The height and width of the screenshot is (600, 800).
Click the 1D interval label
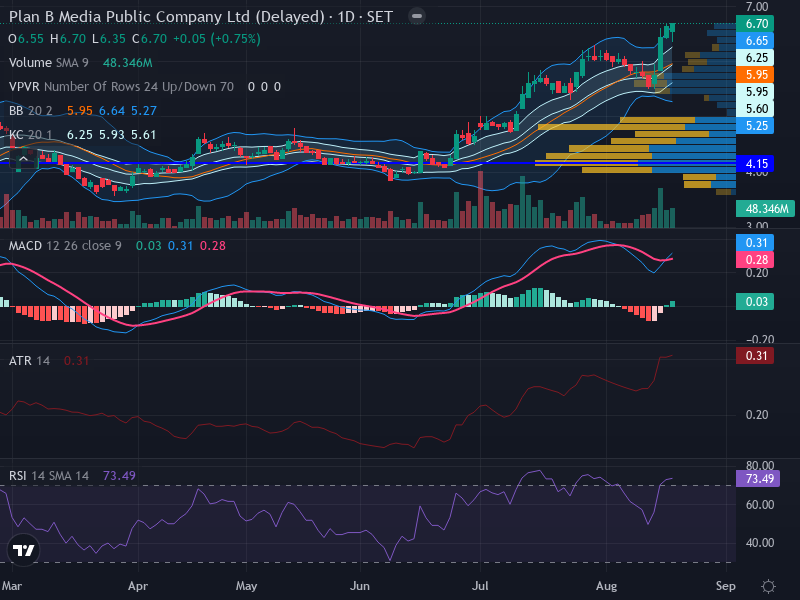coord(346,17)
